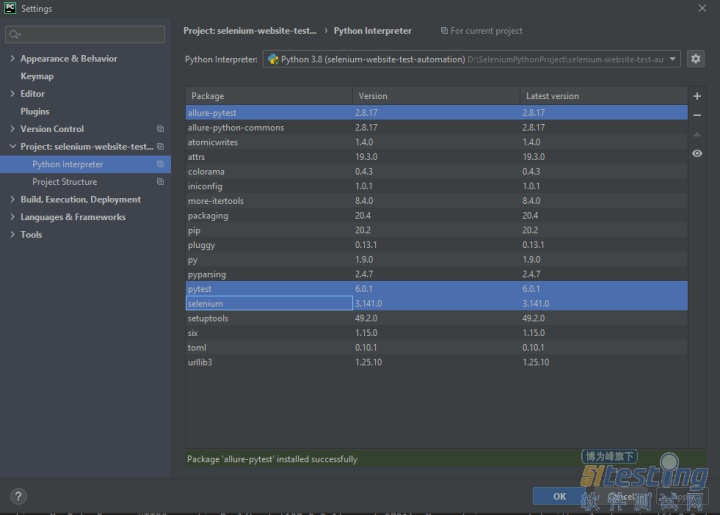Click the search magnifier icon
This screenshot has height=515, width=720.
click(14, 34)
